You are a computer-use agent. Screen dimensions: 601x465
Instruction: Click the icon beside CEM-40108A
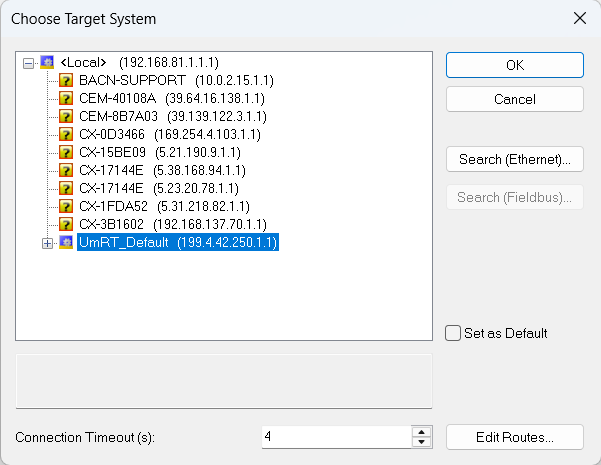coord(66,98)
